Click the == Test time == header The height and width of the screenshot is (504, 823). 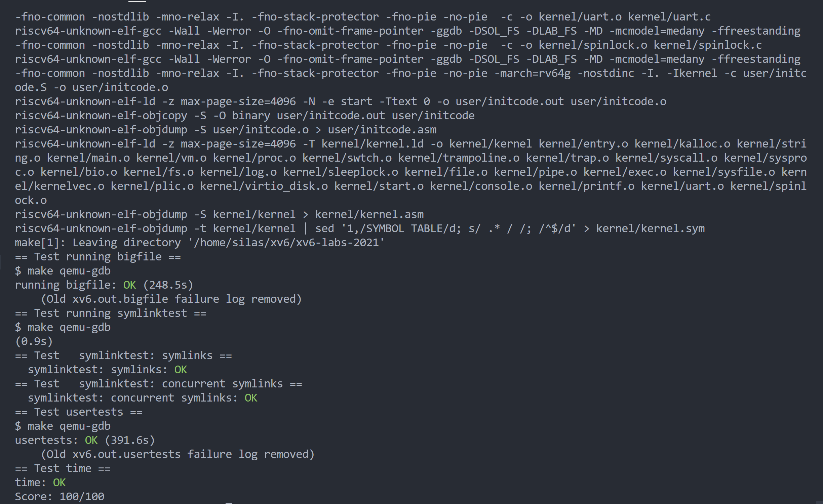tap(63, 468)
